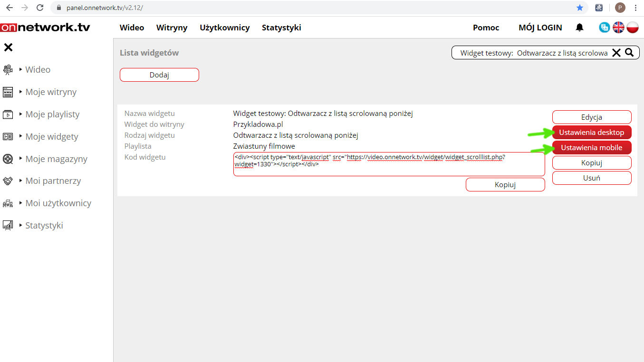Click the Lista widgetów heading
This screenshot has height=362, width=644.
point(149,53)
